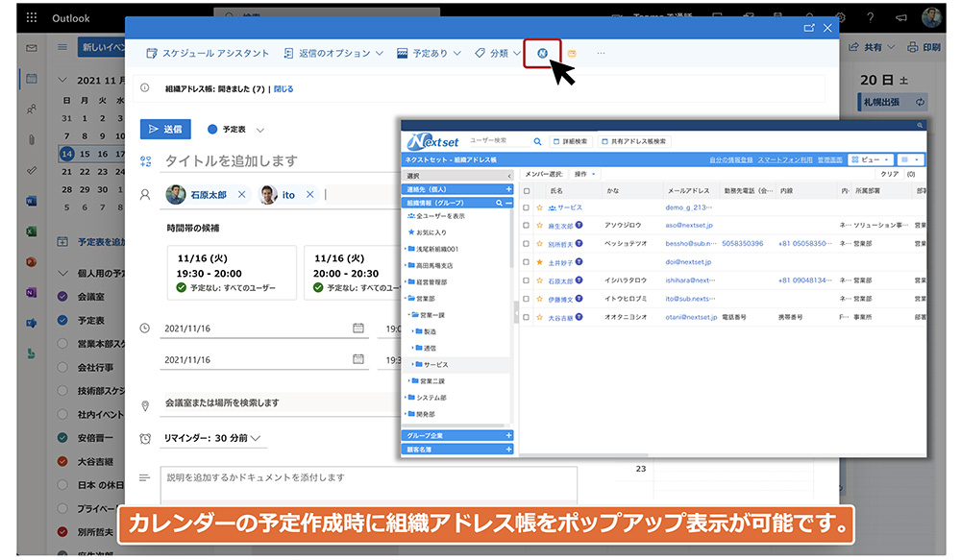This screenshot has width=961, height=560.
Task: Open People from the Outlook sidebar
Action: point(32,110)
